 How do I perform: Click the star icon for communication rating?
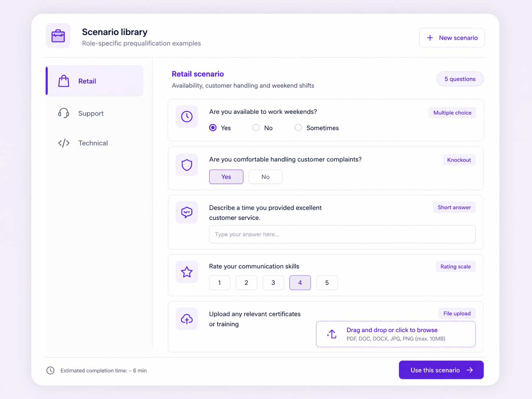187,272
